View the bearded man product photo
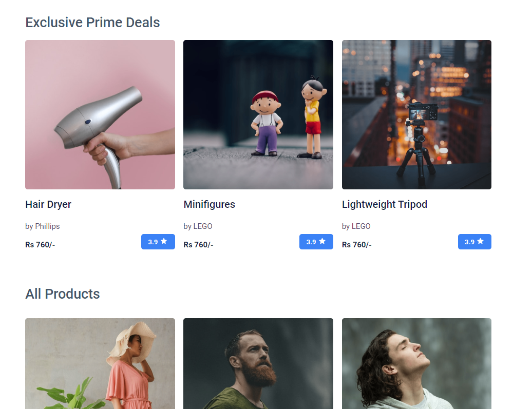The height and width of the screenshot is (409, 532). (x=258, y=363)
